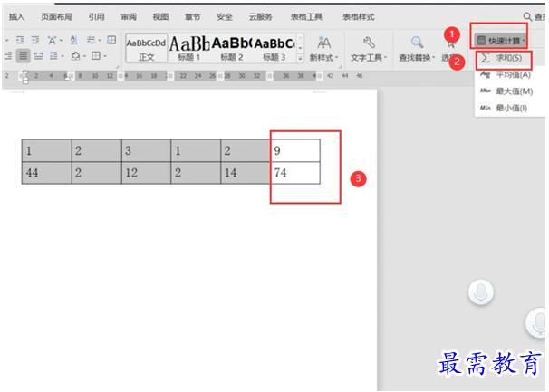Open the 表格样式 tab

(x=358, y=17)
